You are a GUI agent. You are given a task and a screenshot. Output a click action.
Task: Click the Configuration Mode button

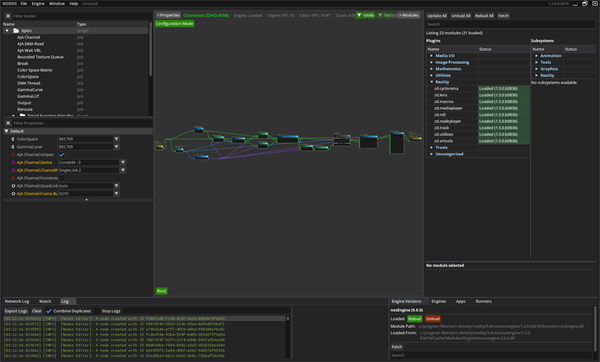(174, 24)
